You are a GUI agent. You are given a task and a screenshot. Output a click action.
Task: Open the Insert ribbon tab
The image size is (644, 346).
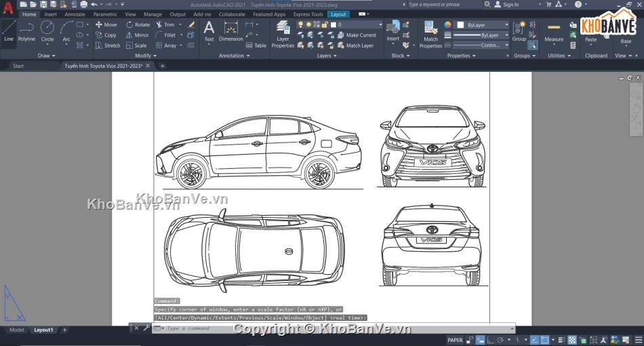click(51, 14)
